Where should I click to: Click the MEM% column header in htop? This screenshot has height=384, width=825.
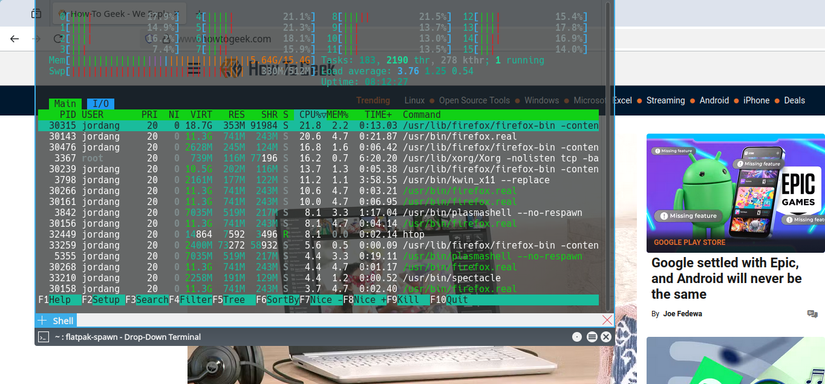click(337, 115)
